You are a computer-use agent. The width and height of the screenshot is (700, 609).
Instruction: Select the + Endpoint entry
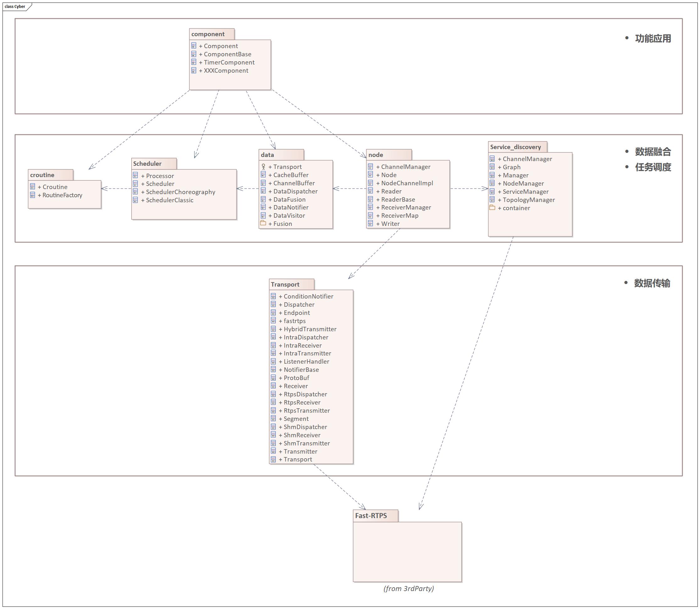pos(294,313)
